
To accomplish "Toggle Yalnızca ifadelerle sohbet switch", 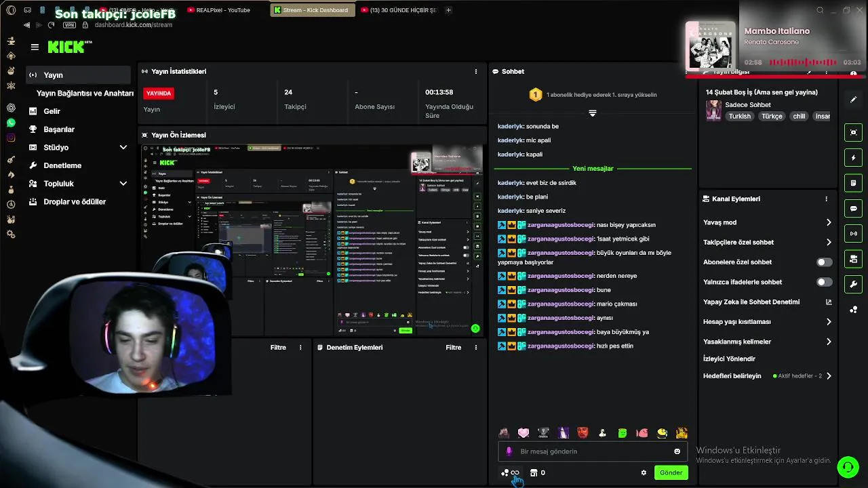I will (824, 282).
